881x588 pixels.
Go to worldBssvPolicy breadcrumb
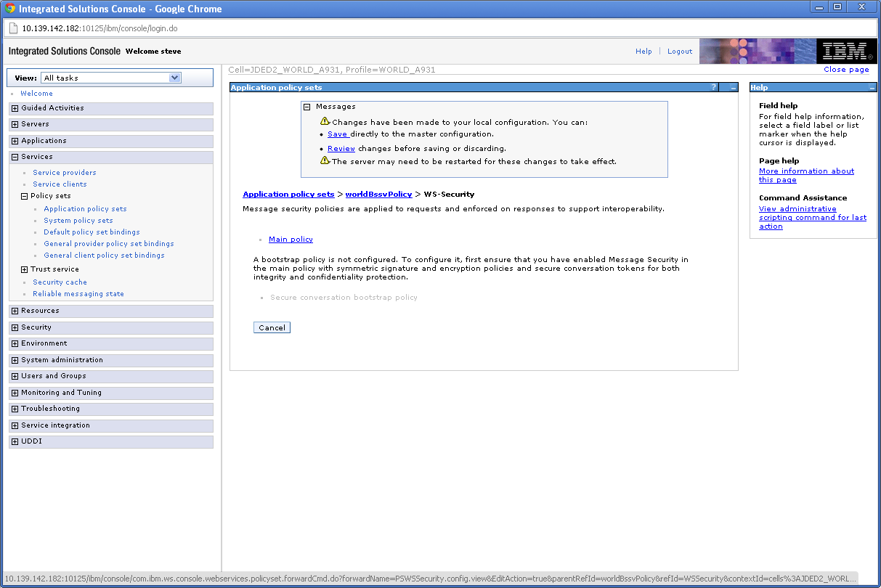point(378,195)
